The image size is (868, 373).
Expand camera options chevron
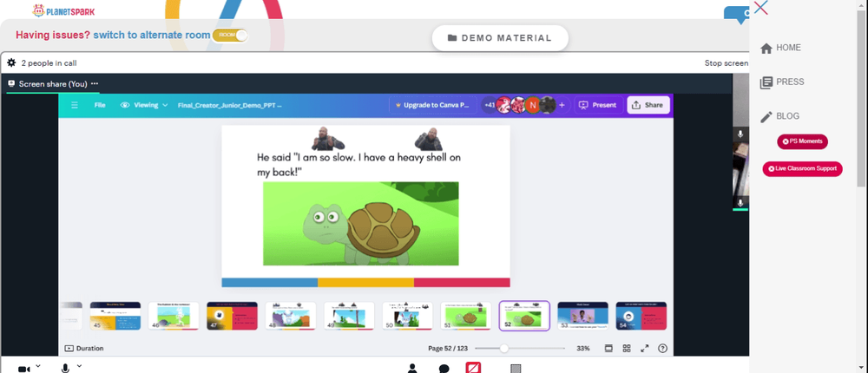point(38,366)
